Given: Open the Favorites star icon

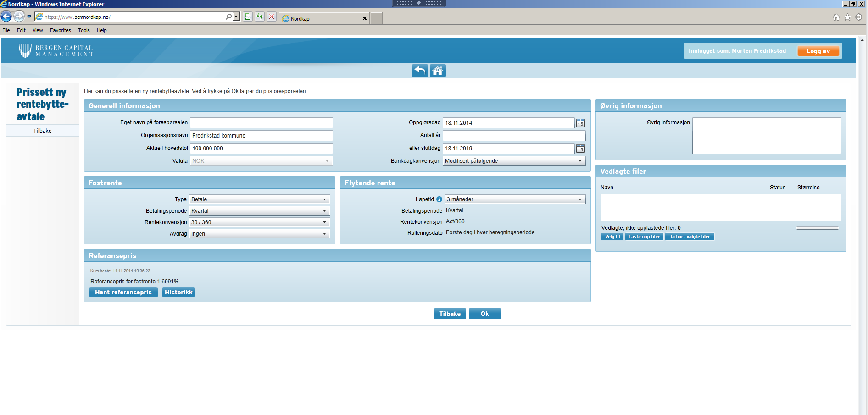Looking at the screenshot, I should coord(848,17).
